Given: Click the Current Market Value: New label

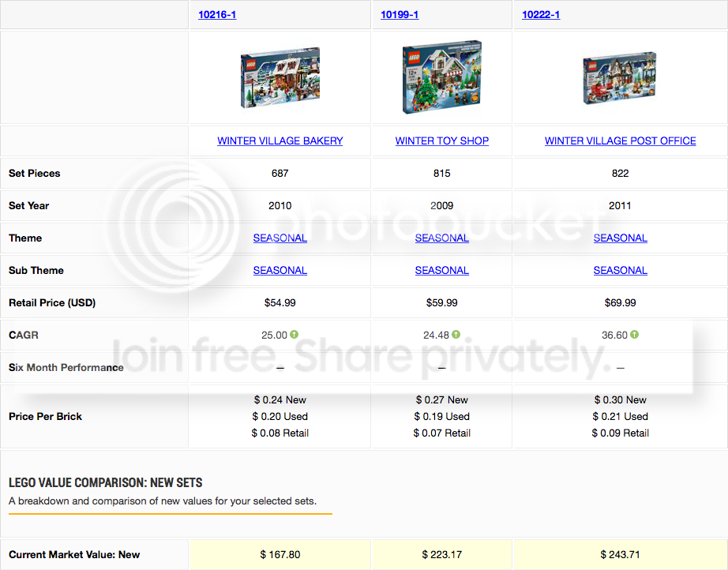Looking at the screenshot, I should [x=74, y=555].
